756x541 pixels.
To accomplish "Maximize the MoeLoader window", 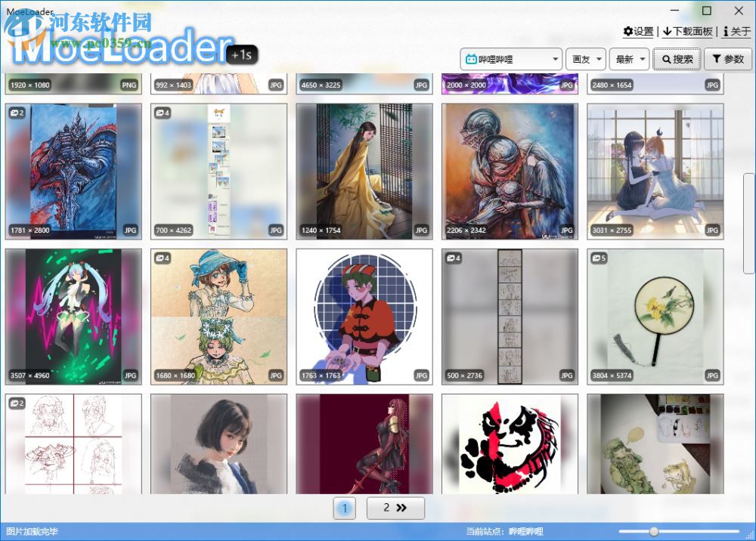I will 706,11.
